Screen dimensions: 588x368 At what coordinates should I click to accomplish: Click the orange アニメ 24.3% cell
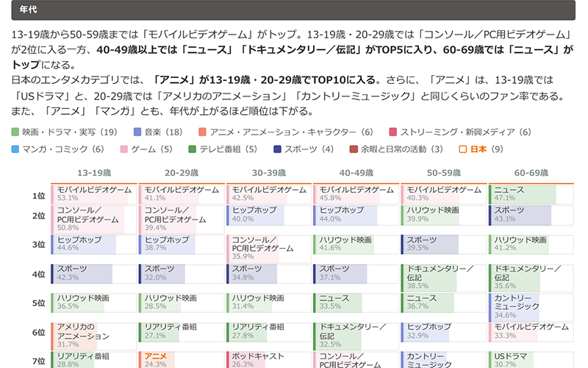[x=182, y=360]
